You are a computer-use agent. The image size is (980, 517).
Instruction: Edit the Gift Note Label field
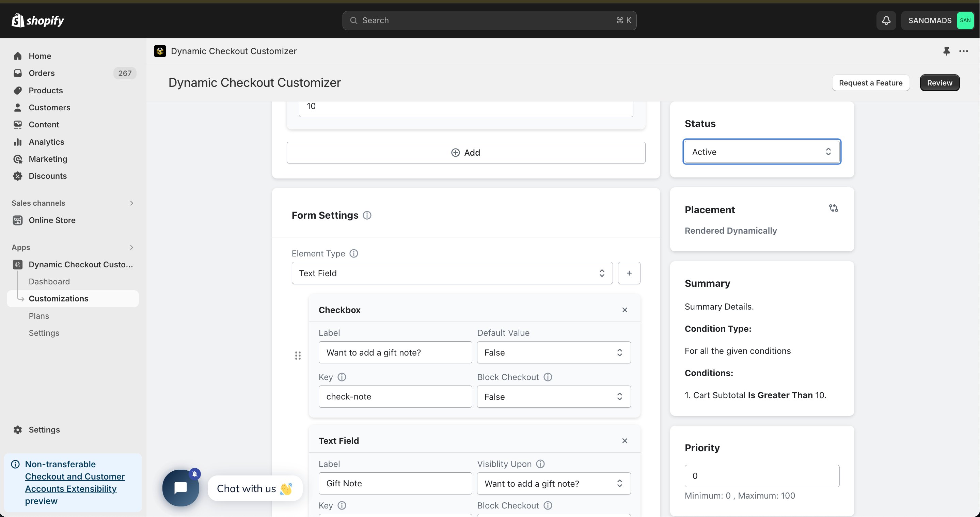(395, 484)
